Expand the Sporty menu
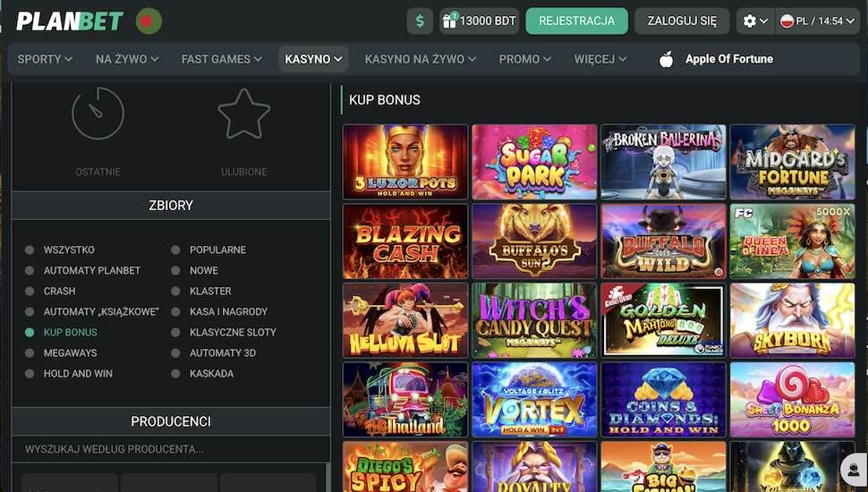Viewport: 868px width, 492px height. coord(45,59)
